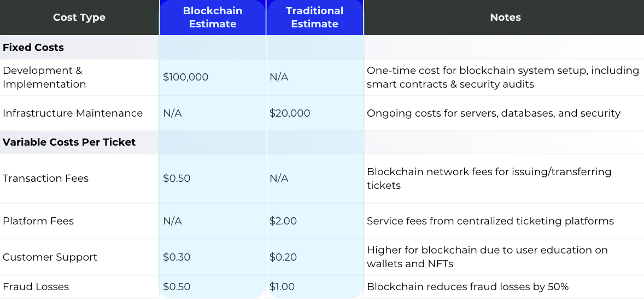Image resolution: width=644 pixels, height=300 pixels.
Task: Click the Variable Costs Per Ticket heading
Action: click(x=69, y=142)
